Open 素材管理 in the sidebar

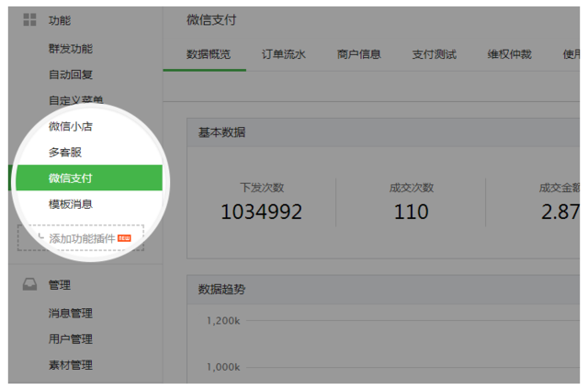pyautogui.click(x=71, y=365)
